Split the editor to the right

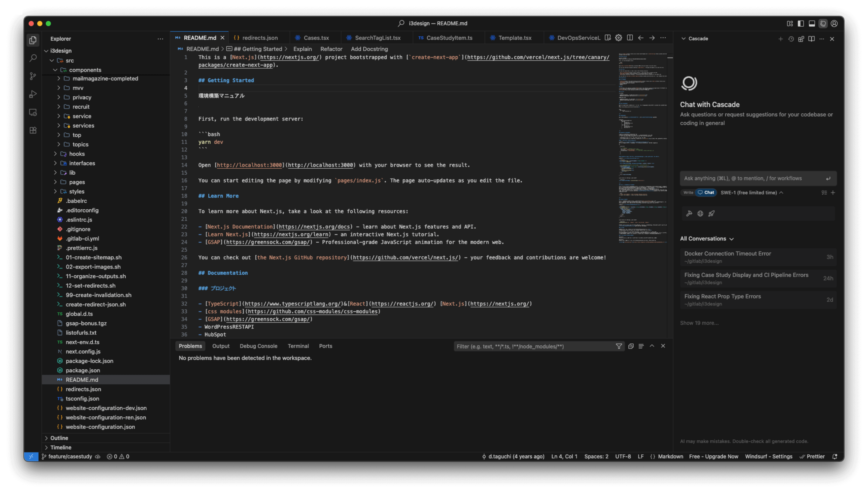point(630,38)
